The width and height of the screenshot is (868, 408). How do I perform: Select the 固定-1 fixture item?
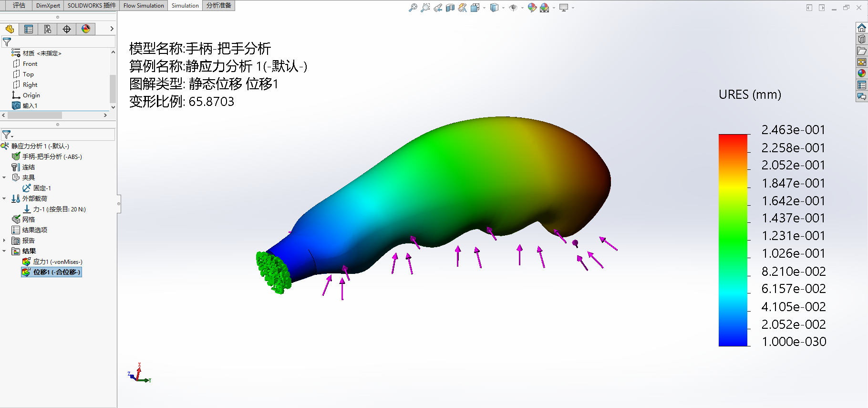(37, 188)
